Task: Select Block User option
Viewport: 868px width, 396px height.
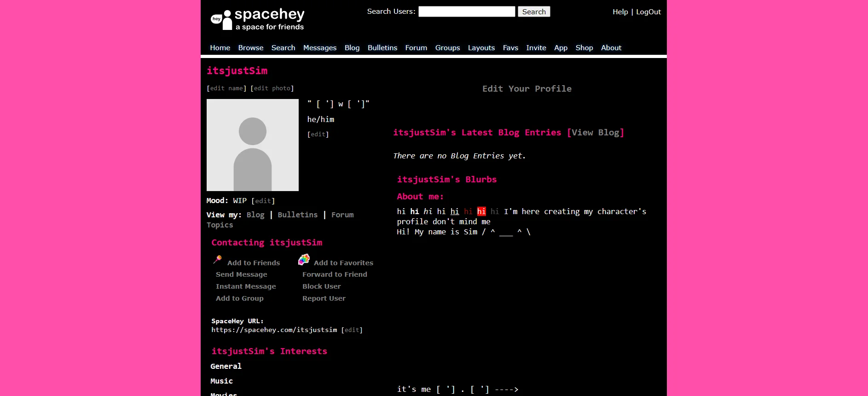Action: click(321, 286)
